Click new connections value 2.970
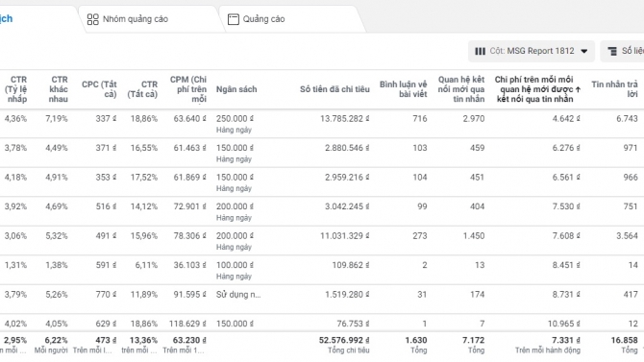This screenshot has width=644, height=362. click(474, 119)
